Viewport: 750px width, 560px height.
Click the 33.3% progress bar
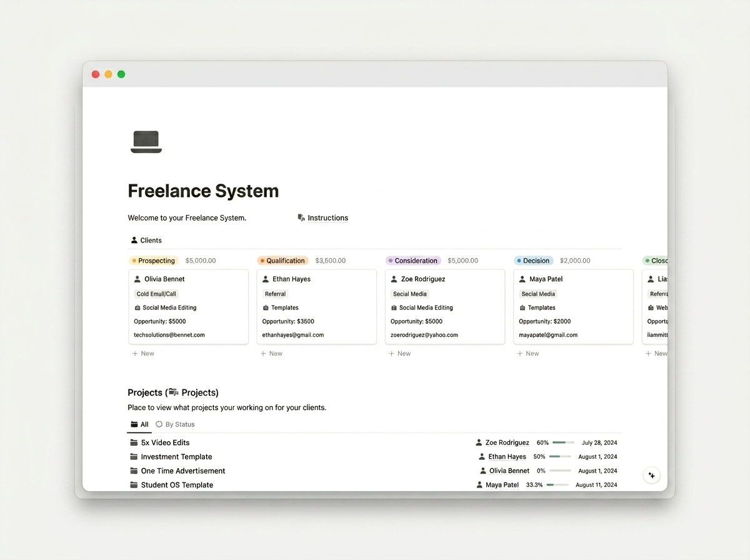(557, 485)
